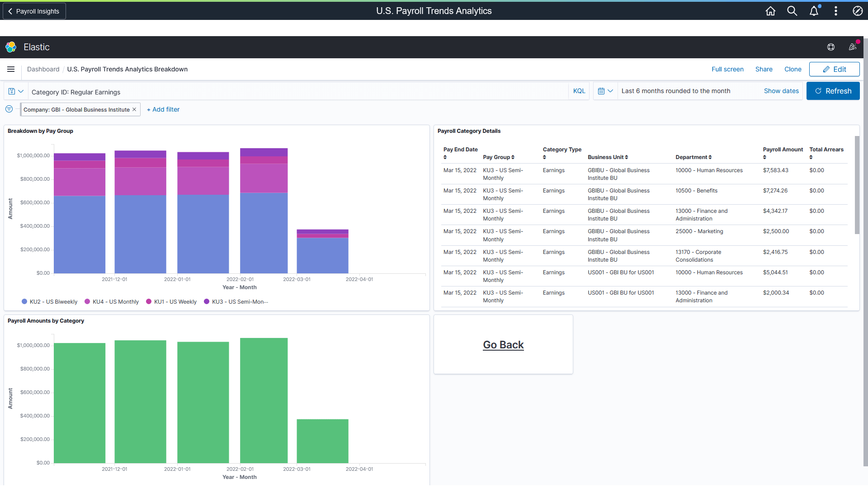The image size is (868, 488).
Task: Toggle sorting on the Payroll Amount column
Action: click(764, 157)
